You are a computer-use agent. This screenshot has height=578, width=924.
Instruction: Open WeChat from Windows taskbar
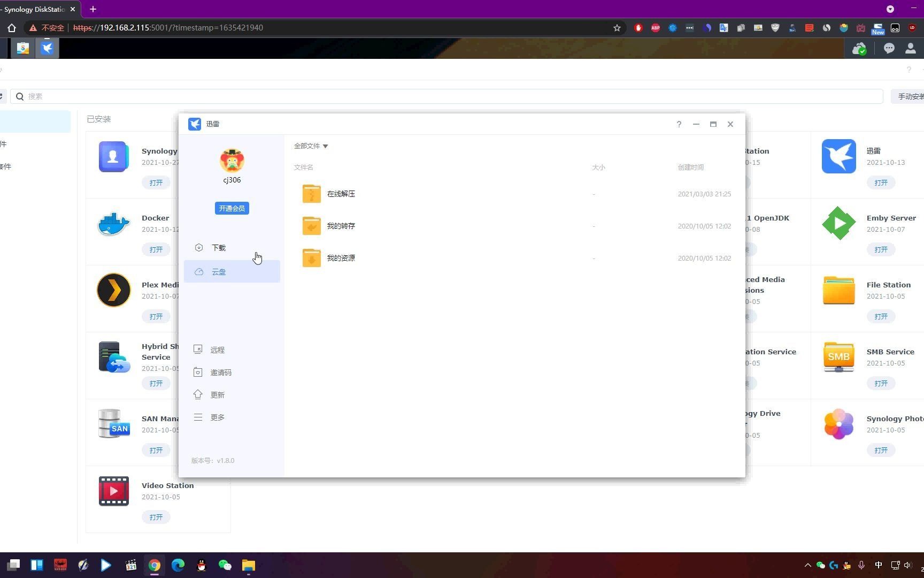pyautogui.click(x=225, y=565)
